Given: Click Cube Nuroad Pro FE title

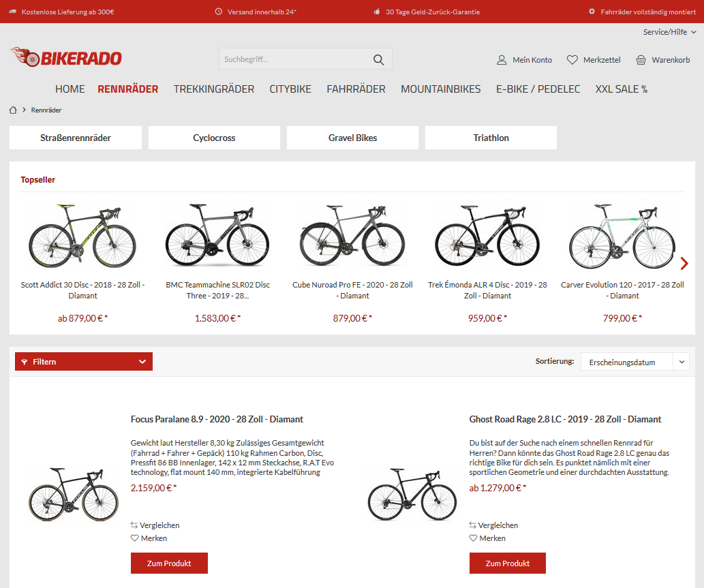Looking at the screenshot, I should 352,290.
